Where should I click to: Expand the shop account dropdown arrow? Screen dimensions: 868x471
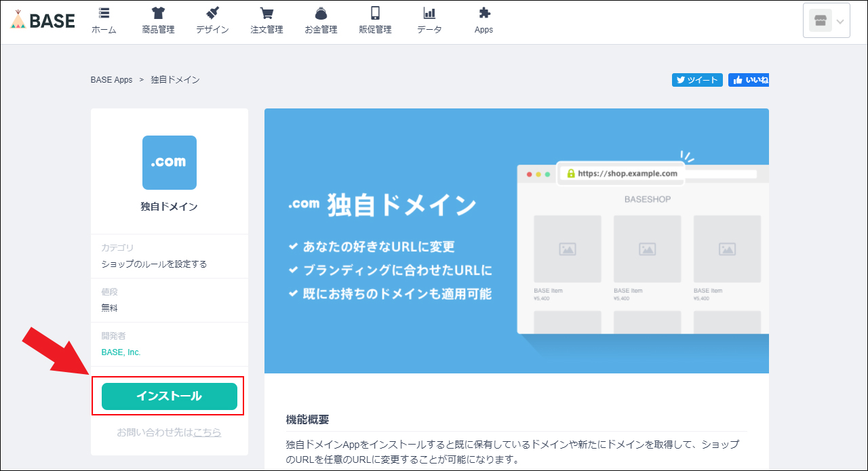pos(840,21)
